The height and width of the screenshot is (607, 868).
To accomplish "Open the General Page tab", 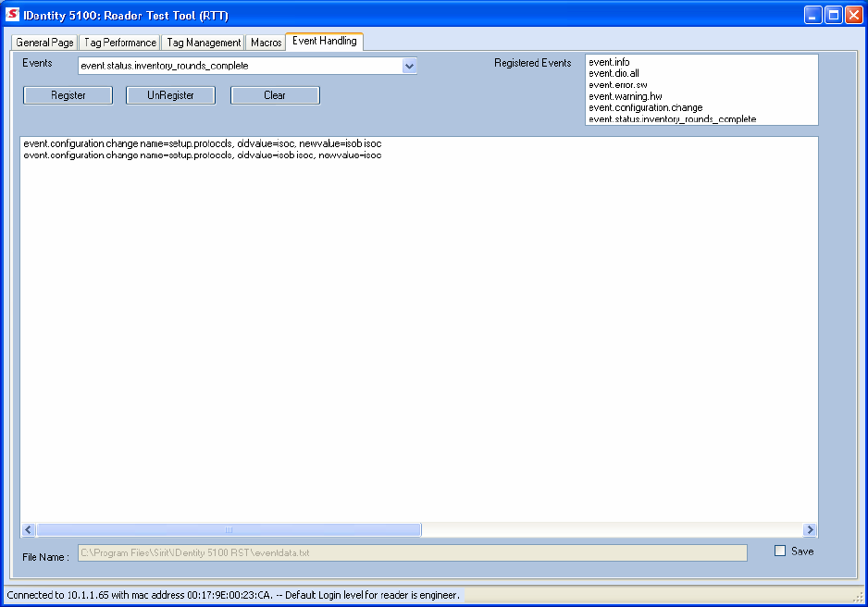I will 44,43.
